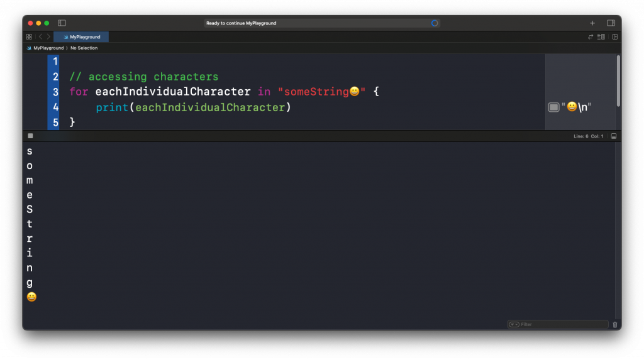Toggle the right inspector panel

610,23
